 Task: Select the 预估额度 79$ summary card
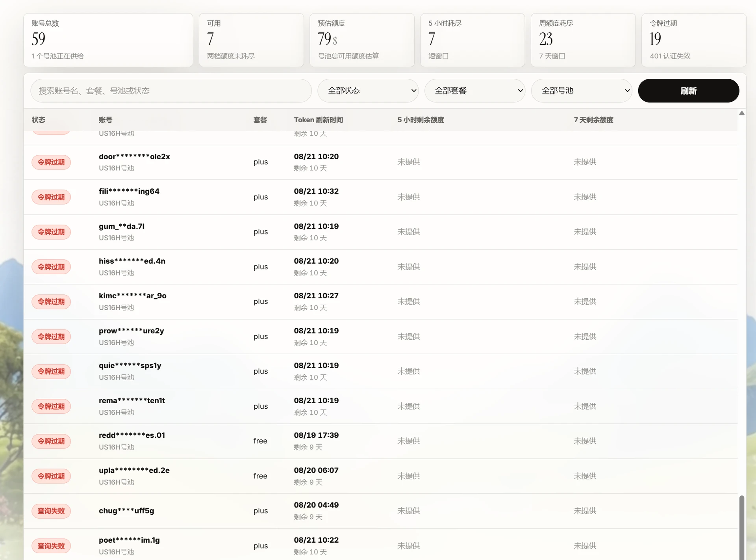pos(362,40)
